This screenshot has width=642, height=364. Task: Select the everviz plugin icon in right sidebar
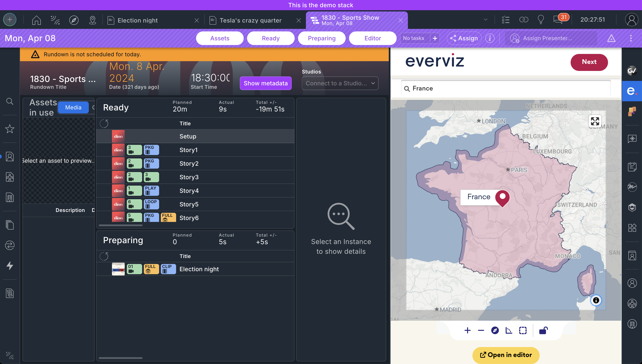click(632, 91)
